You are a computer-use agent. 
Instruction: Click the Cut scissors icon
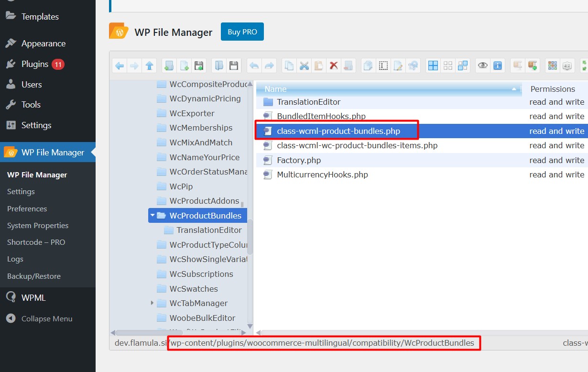point(304,66)
